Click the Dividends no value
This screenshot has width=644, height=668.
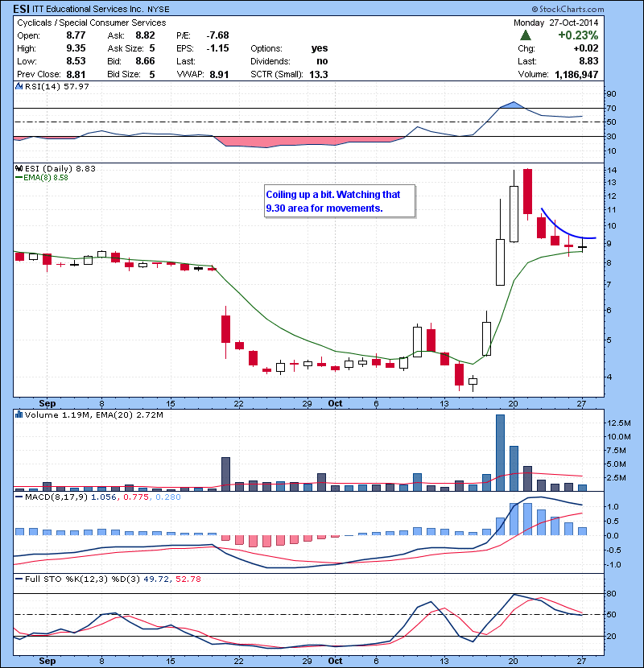coord(322,61)
